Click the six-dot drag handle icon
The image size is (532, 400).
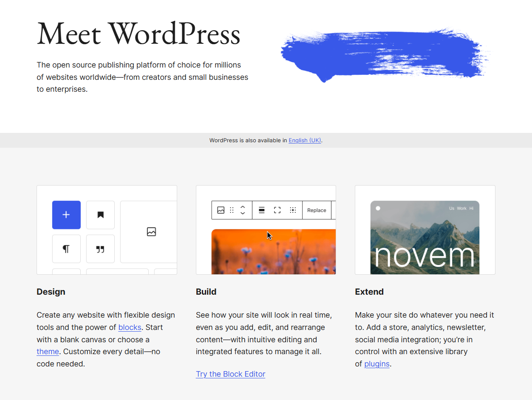point(232,210)
